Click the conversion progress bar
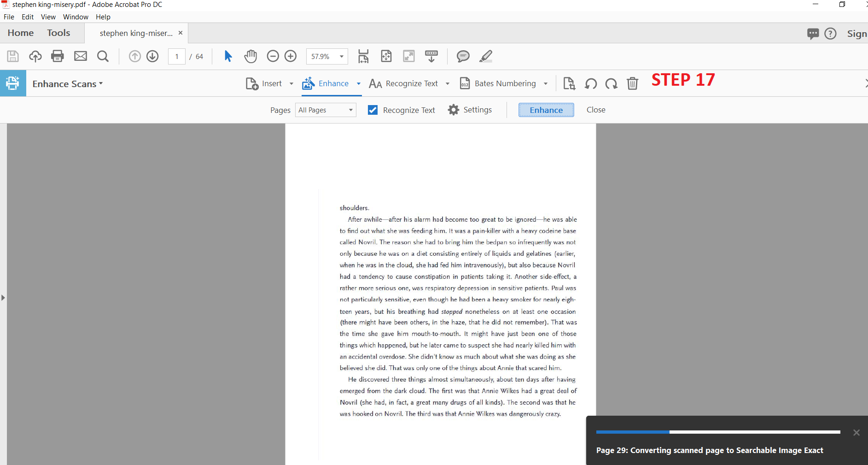The image size is (868, 465). (x=718, y=432)
